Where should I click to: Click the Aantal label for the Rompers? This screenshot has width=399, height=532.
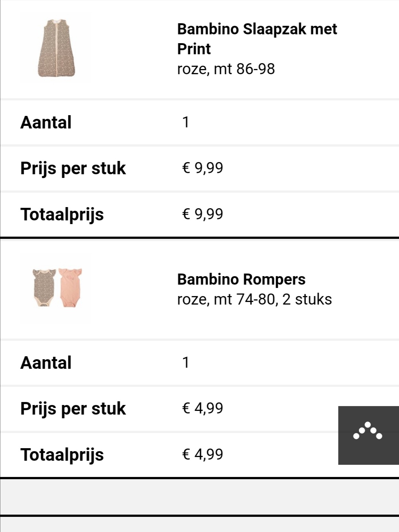[x=46, y=363]
